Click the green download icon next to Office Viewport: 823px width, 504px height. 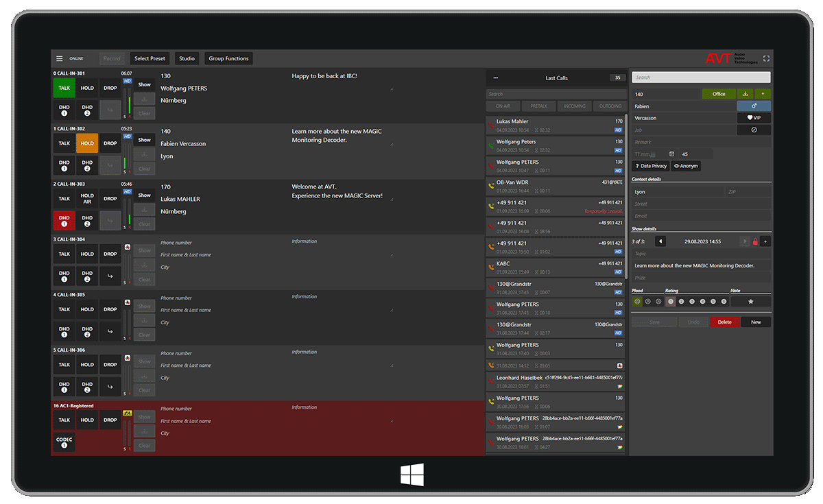(x=746, y=94)
